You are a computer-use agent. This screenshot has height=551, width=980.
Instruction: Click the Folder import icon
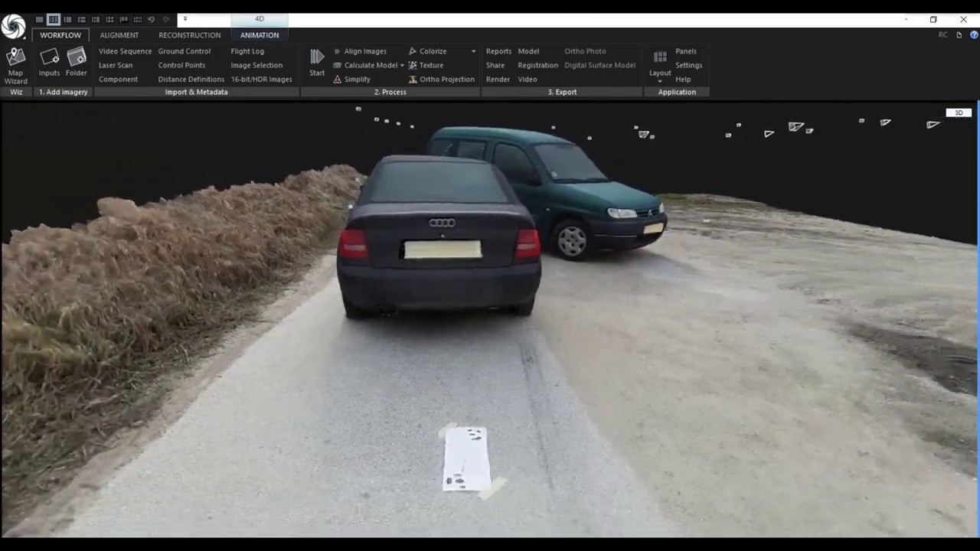point(76,63)
